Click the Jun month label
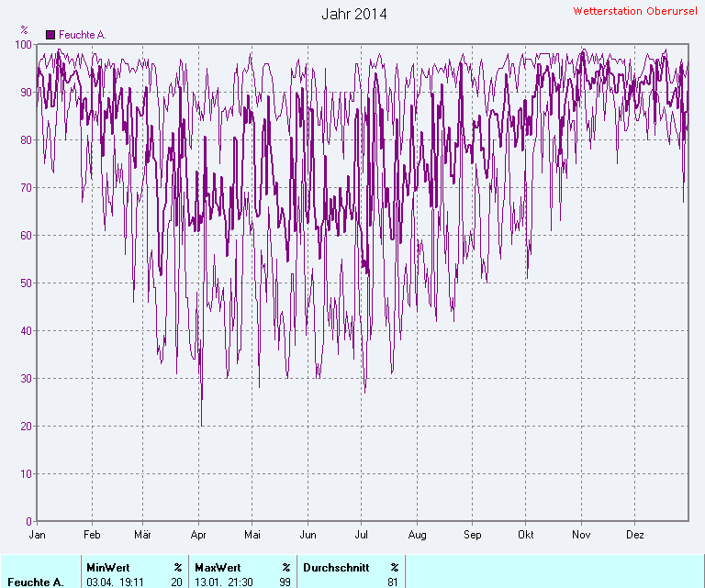 [308, 535]
